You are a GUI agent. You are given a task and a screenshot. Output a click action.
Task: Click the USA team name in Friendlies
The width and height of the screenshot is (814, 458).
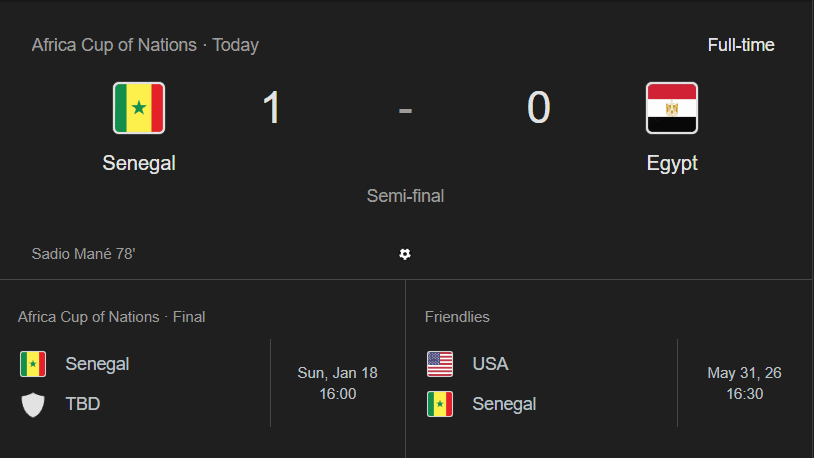pos(490,364)
